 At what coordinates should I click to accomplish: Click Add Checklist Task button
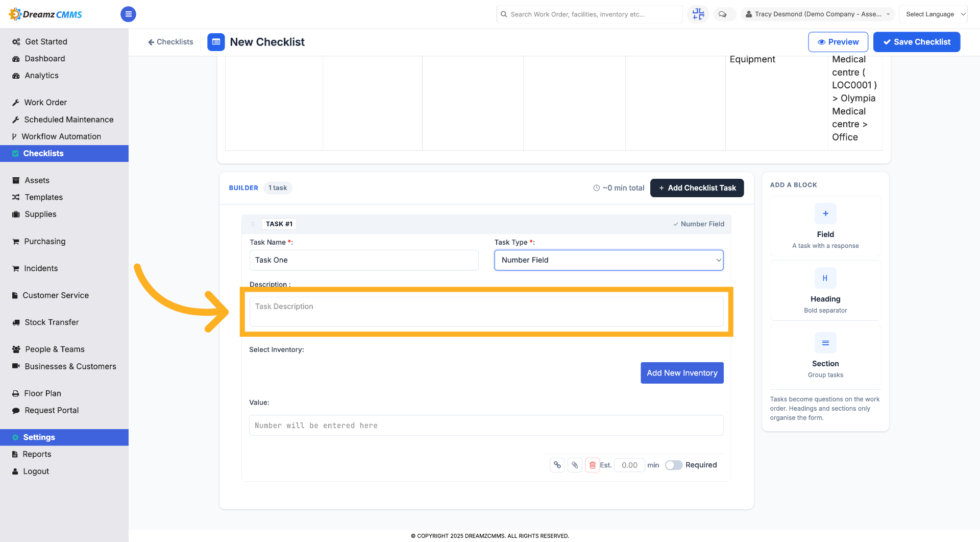point(697,188)
